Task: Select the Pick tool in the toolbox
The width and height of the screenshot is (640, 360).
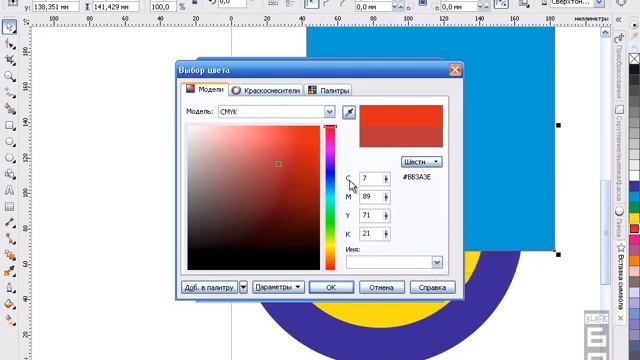Action: tap(9, 27)
